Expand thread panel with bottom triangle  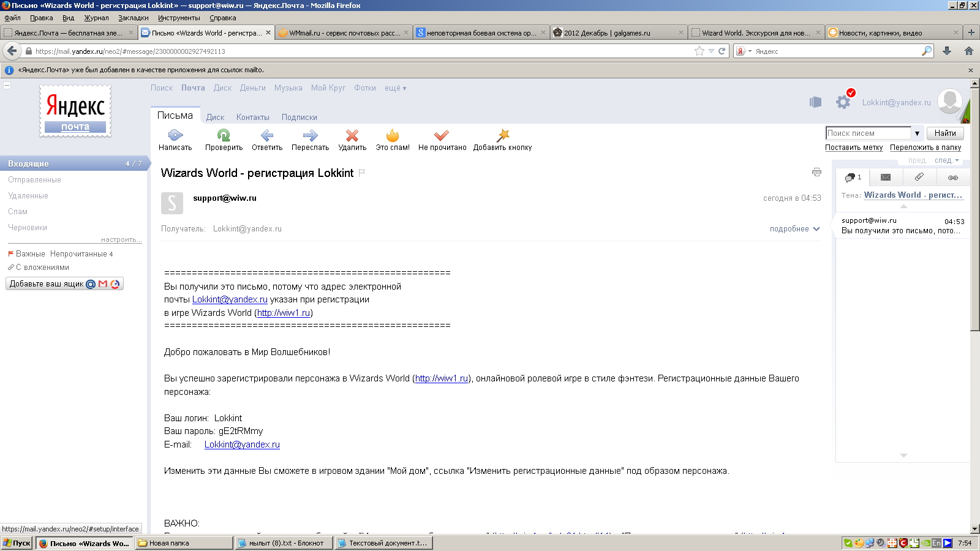pos(903,455)
